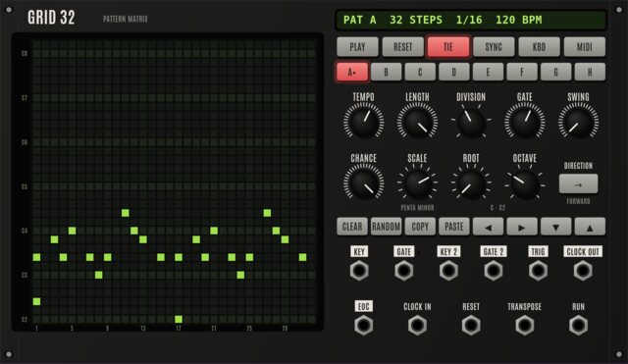628x364 pixels.
Task: Click the FORWARD direction label
Action: click(x=578, y=201)
